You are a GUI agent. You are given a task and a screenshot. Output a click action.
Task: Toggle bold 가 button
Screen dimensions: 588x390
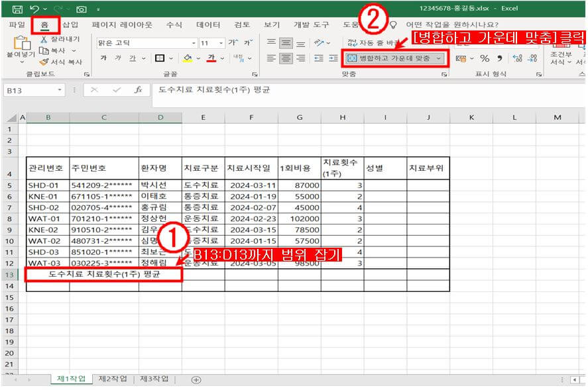[x=103, y=58]
